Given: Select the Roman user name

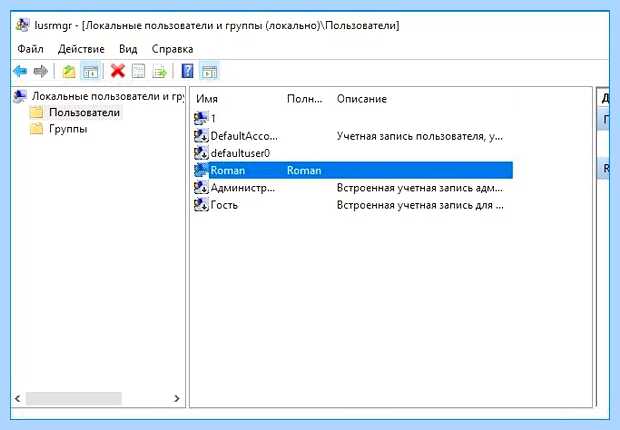Looking at the screenshot, I should [227, 170].
